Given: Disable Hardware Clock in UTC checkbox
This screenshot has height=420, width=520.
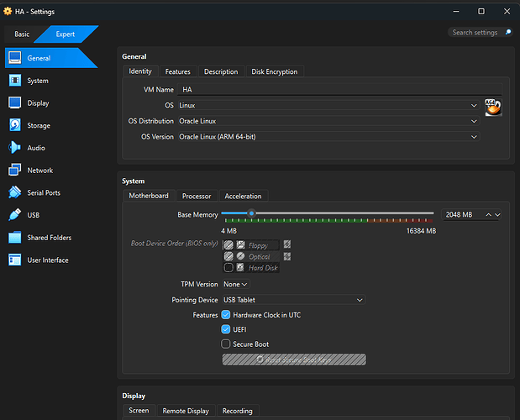Looking at the screenshot, I should click(x=226, y=315).
